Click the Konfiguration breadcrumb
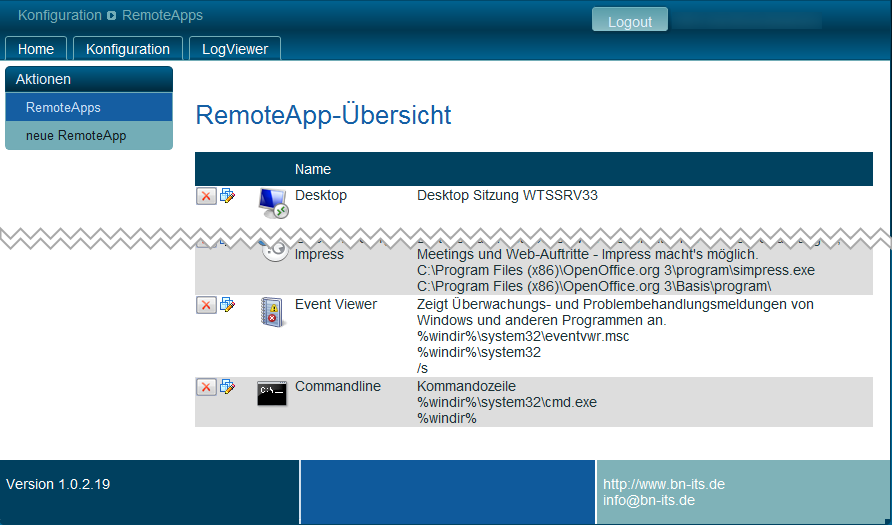892x525 pixels. 60,15
